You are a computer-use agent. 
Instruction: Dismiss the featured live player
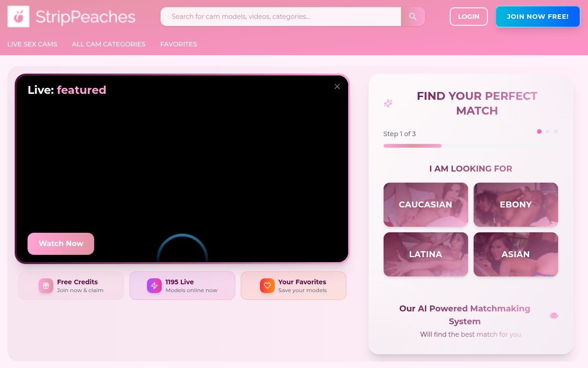[337, 86]
